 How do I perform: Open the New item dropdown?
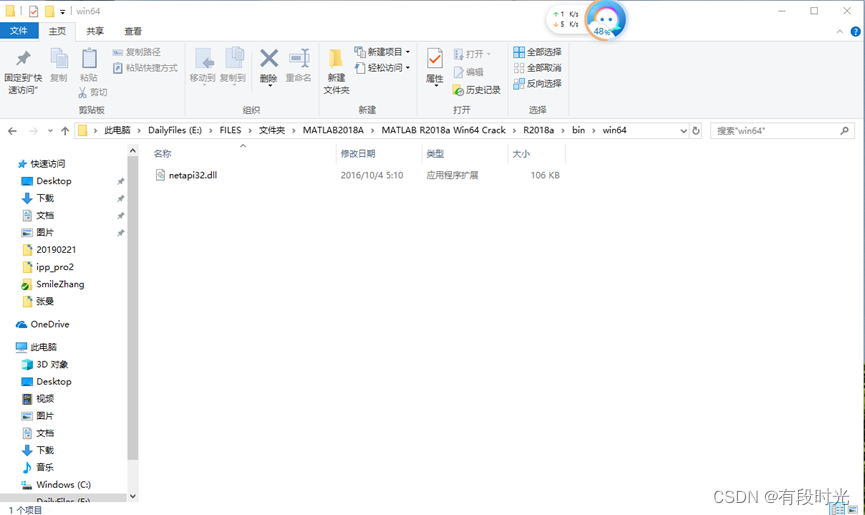pyautogui.click(x=382, y=52)
